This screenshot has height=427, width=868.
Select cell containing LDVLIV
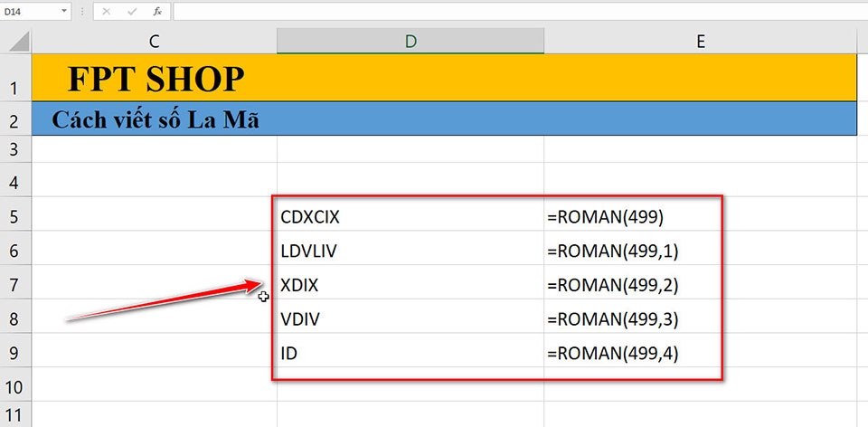(x=410, y=248)
